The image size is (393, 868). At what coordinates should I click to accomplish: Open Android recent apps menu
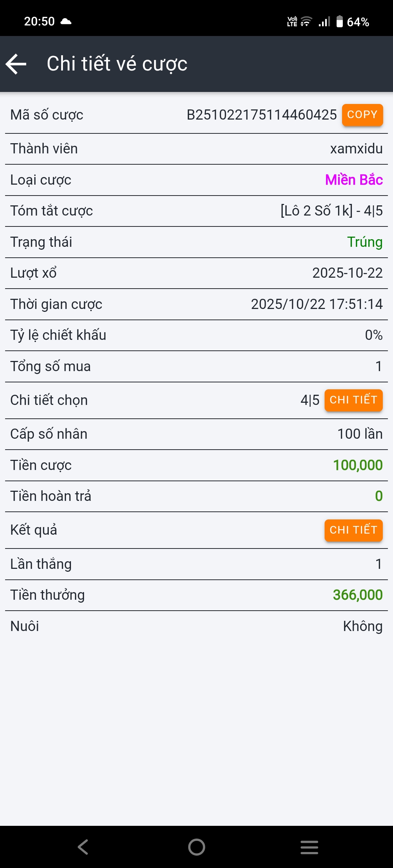click(x=309, y=847)
